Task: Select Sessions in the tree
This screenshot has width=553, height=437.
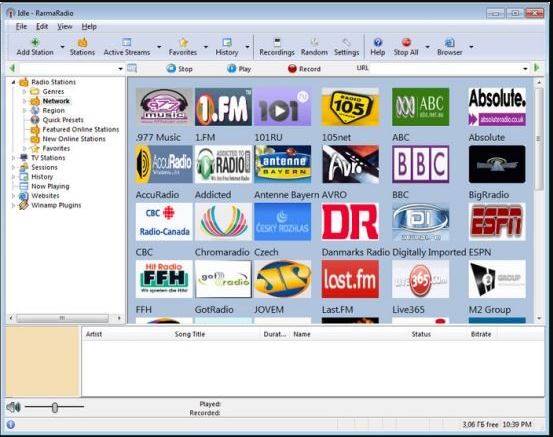Action: click(x=44, y=167)
